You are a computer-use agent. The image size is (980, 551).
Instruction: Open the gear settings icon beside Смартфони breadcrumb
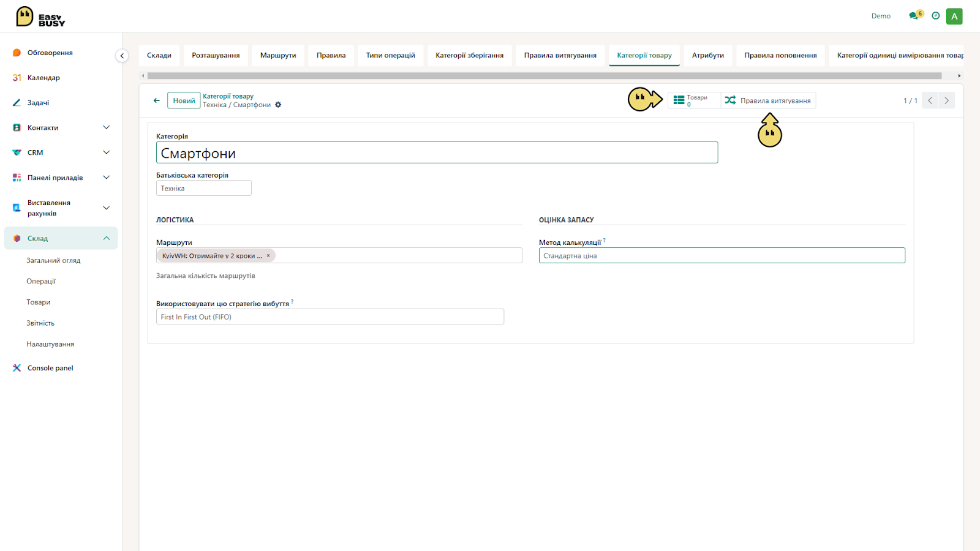click(x=278, y=105)
